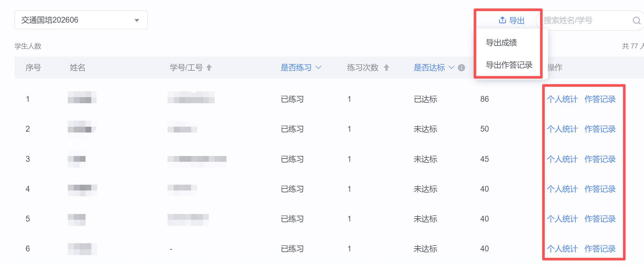The image size is (644, 265).
Task: Click the export upload icon
Action: click(x=502, y=20)
